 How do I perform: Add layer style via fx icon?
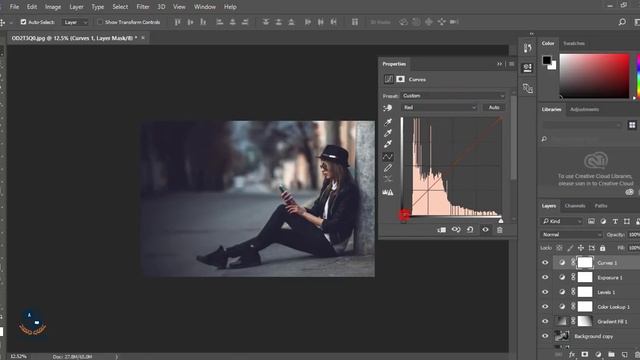pos(572,354)
